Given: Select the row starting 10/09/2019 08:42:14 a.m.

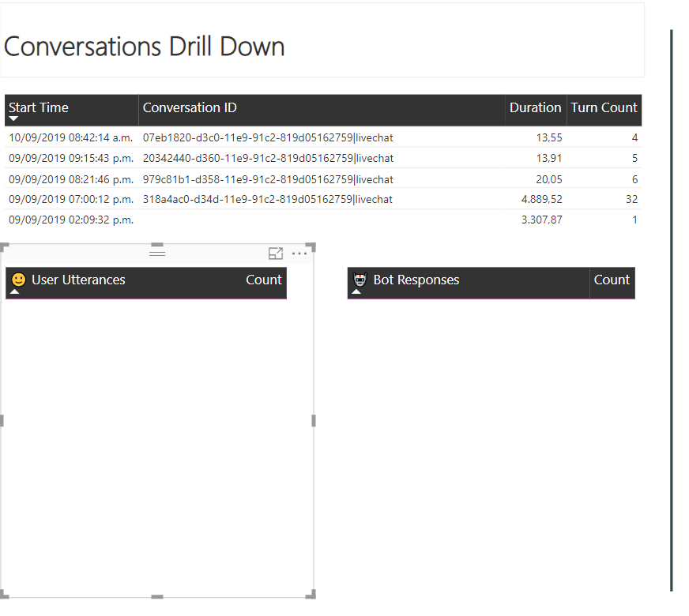Looking at the screenshot, I should pyautogui.click(x=323, y=137).
